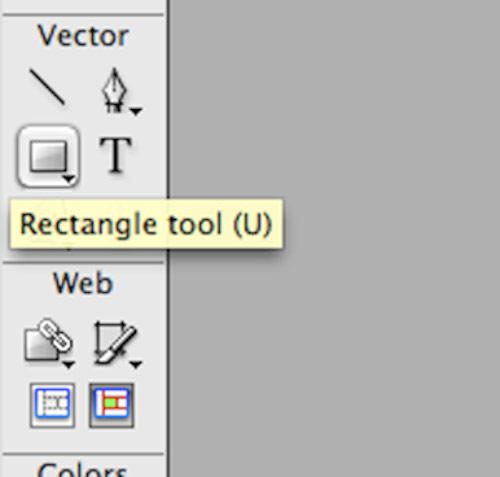Expand the Hotspot tool flyout arrow
This screenshot has height=477, width=500.
(x=69, y=365)
